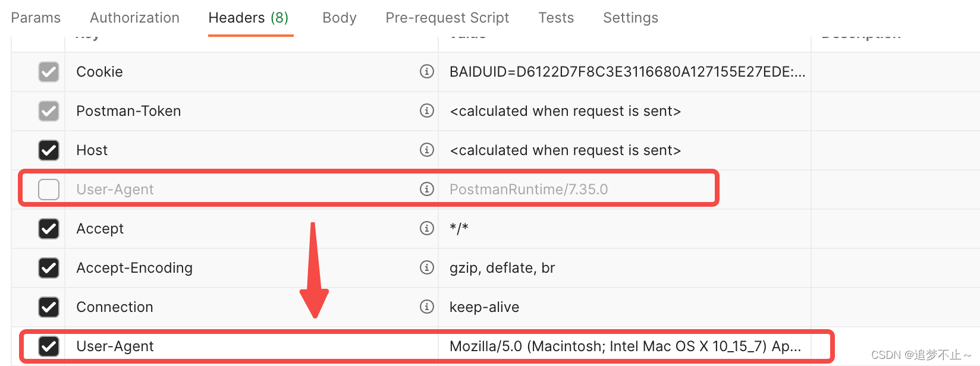Click the info icon for Accept-Encoding
The image size is (980, 366).
point(426,267)
